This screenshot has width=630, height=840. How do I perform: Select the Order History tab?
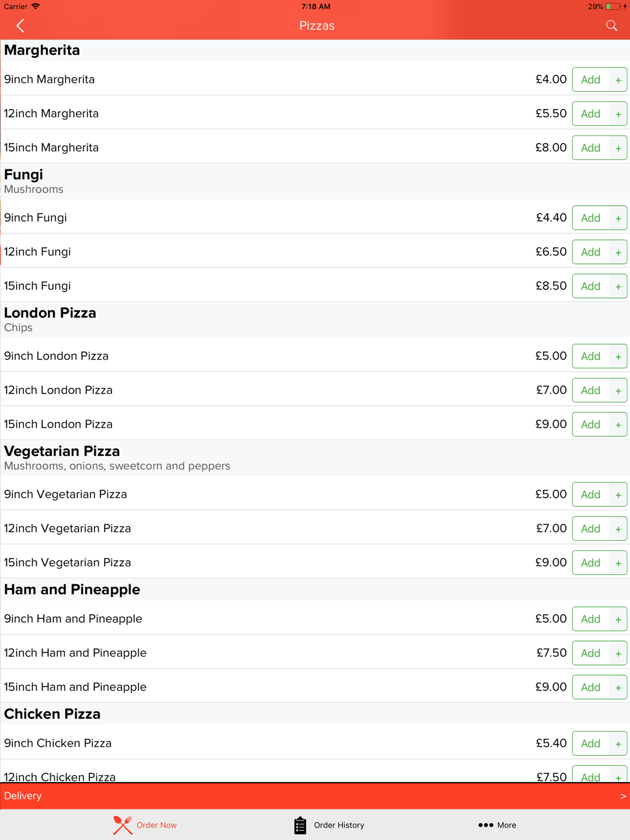[x=329, y=825]
